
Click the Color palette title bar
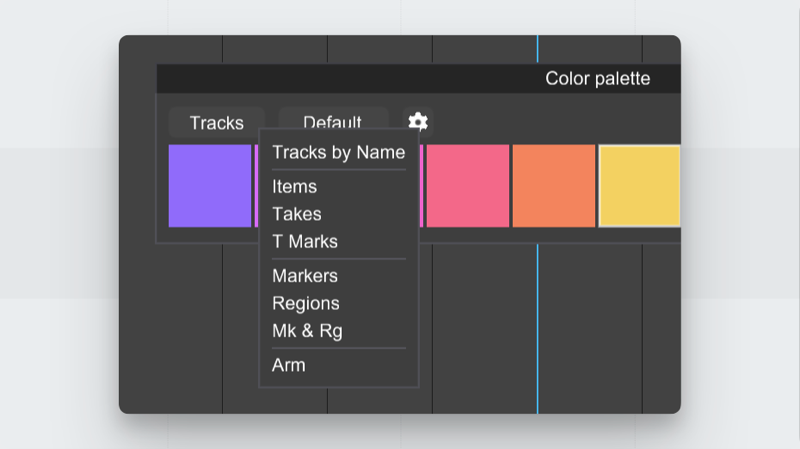pos(419,79)
